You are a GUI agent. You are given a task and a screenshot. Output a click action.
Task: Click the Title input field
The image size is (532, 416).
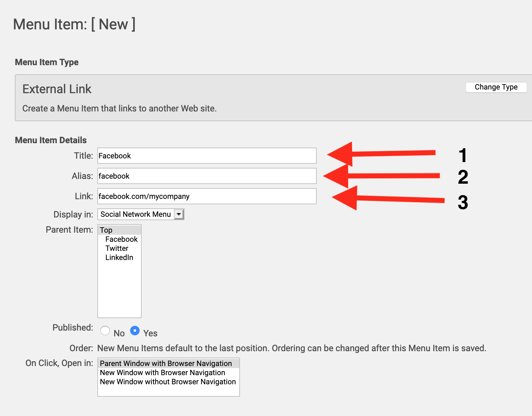tap(207, 156)
